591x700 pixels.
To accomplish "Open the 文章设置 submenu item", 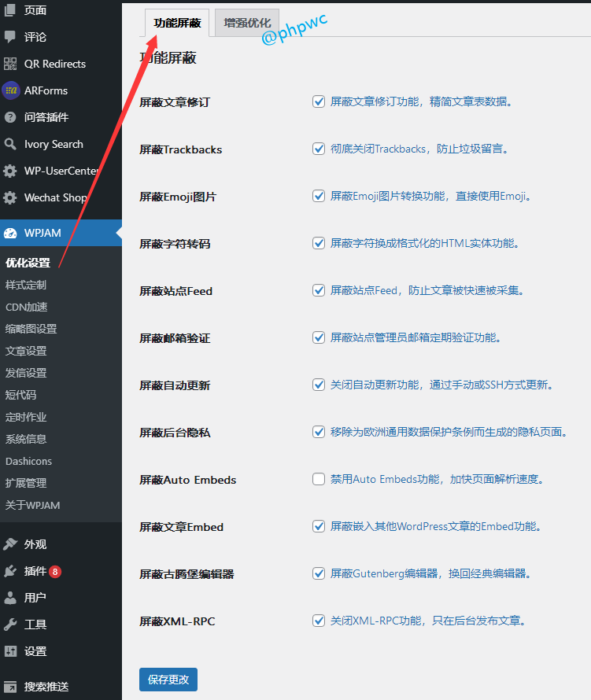I will [26, 351].
